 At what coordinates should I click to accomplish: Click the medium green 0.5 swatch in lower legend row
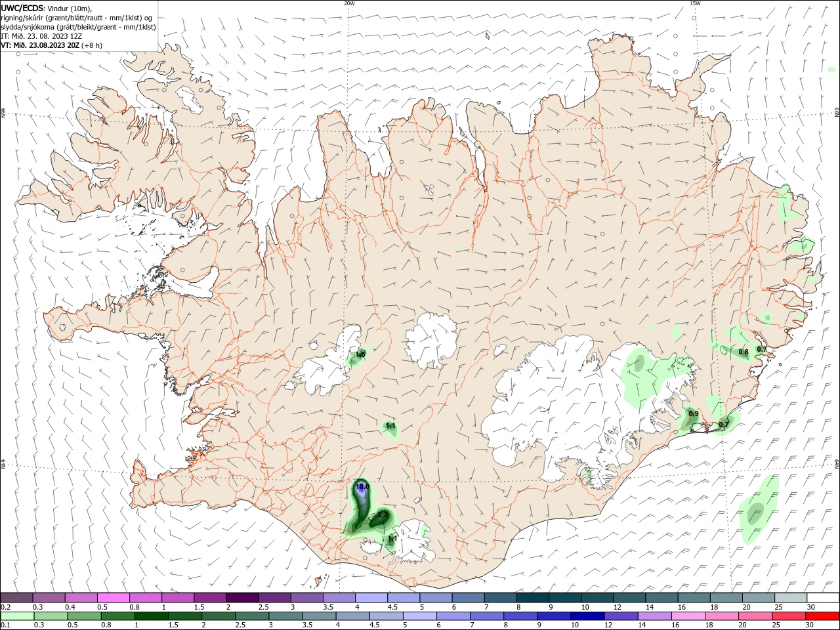click(x=84, y=616)
